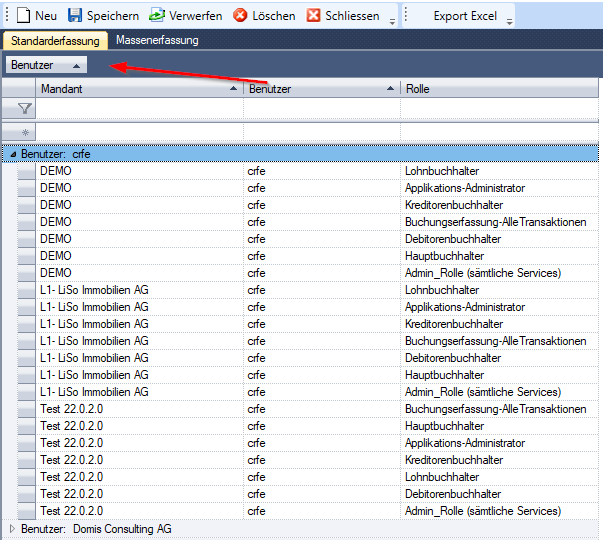This screenshot has height=540, width=603.
Task: Click the Mandant filter input field
Action: tap(138, 109)
